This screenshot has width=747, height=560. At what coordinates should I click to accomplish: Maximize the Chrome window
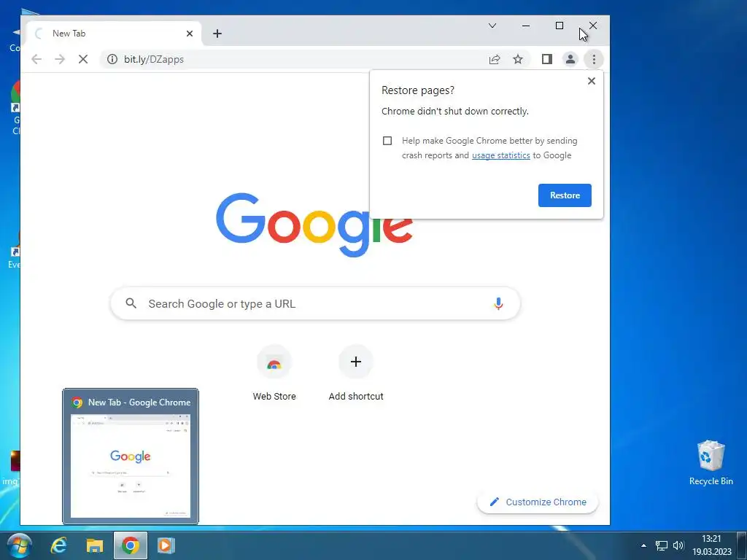(560, 26)
